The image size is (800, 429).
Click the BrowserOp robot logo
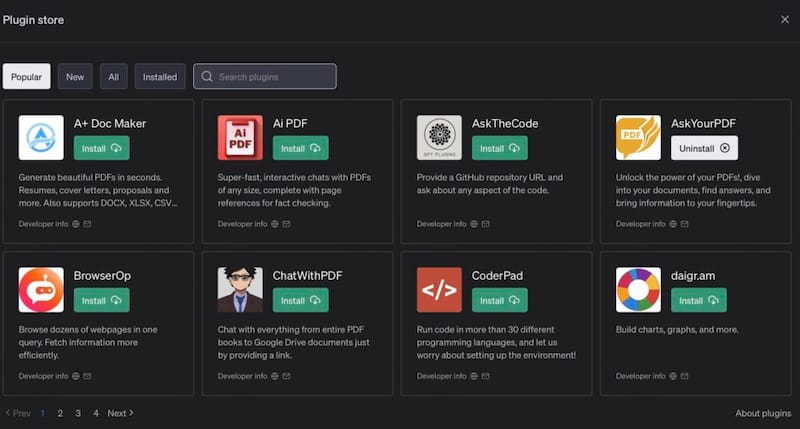41,290
